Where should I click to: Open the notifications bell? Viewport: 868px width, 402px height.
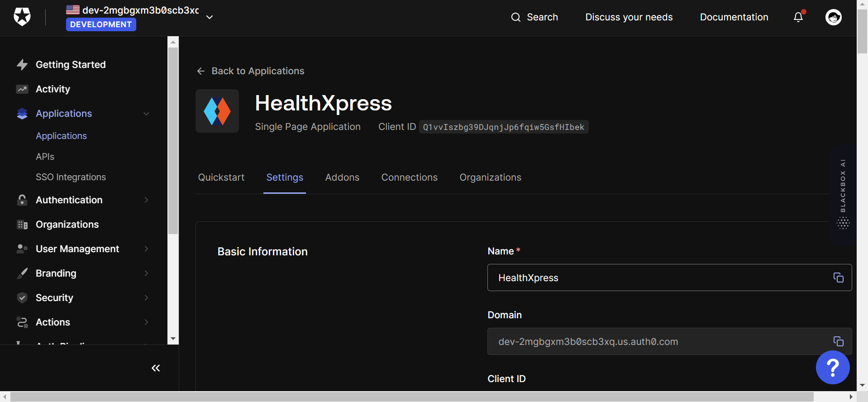[x=798, y=17]
